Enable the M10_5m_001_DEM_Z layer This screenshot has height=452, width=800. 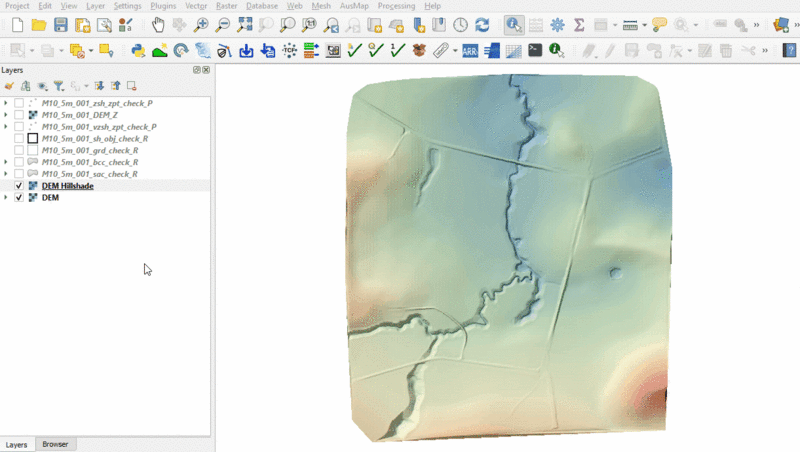pyautogui.click(x=19, y=115)
